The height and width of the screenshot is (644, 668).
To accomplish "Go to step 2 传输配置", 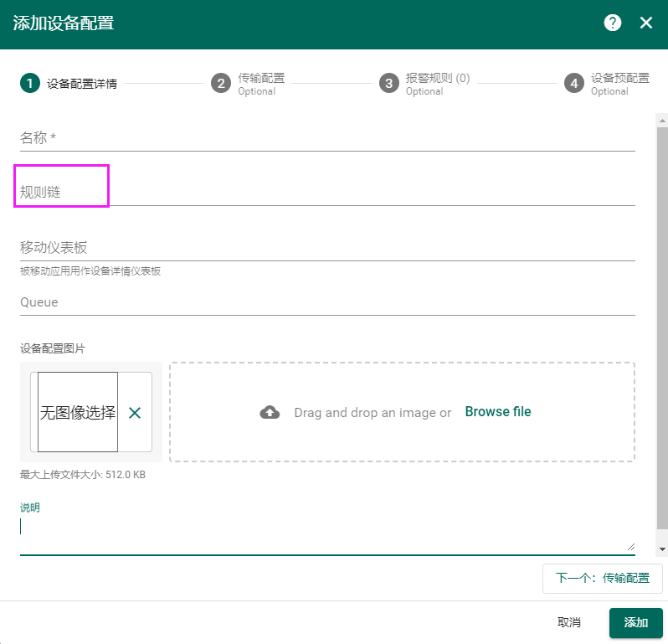I will pyautogui.click(x=249, y=84).
